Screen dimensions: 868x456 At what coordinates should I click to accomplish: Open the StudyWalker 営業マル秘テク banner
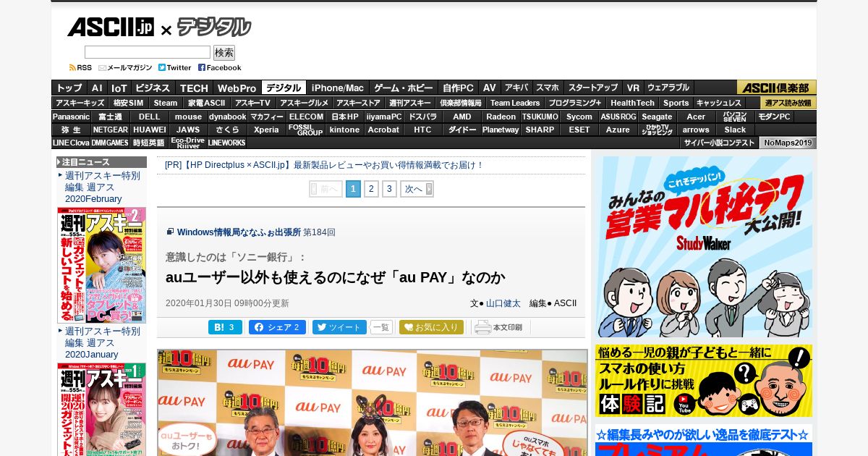[x=704, y=246]
